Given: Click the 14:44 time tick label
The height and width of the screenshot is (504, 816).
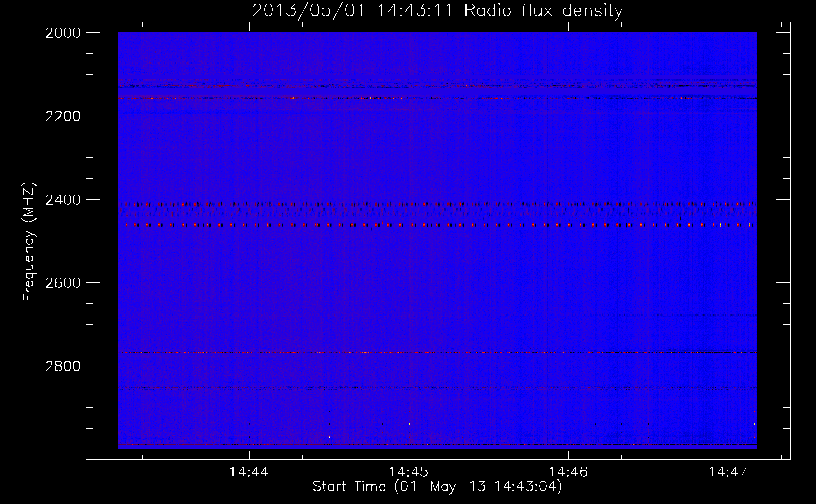Looking at the screenshot, I should point(249,472).
